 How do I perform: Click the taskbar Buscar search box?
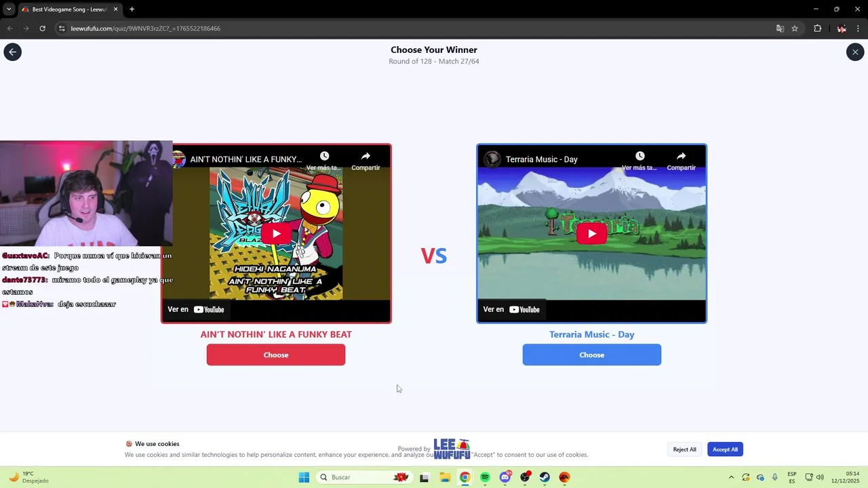(x=363, y=477)
